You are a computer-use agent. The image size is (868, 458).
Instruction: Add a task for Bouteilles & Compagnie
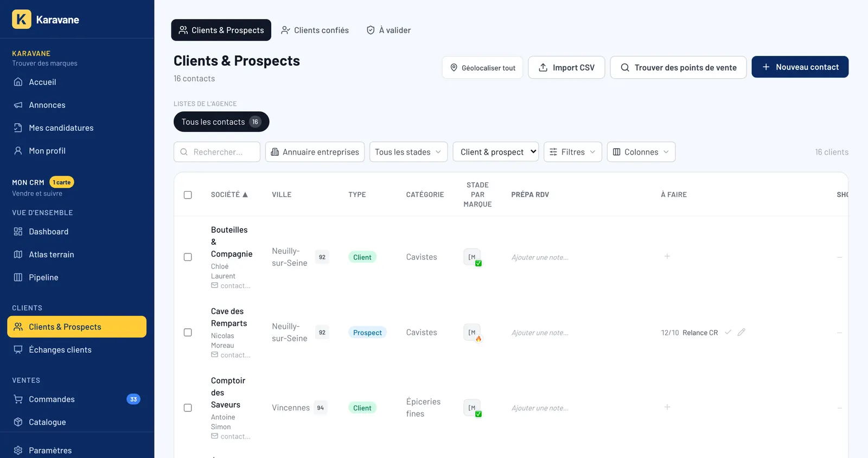click(x=667, y=256)
